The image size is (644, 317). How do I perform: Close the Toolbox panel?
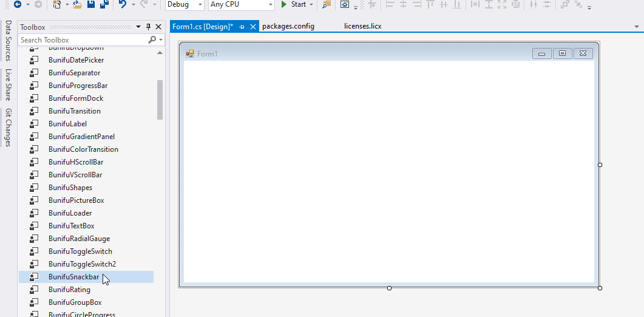[158, 27]
